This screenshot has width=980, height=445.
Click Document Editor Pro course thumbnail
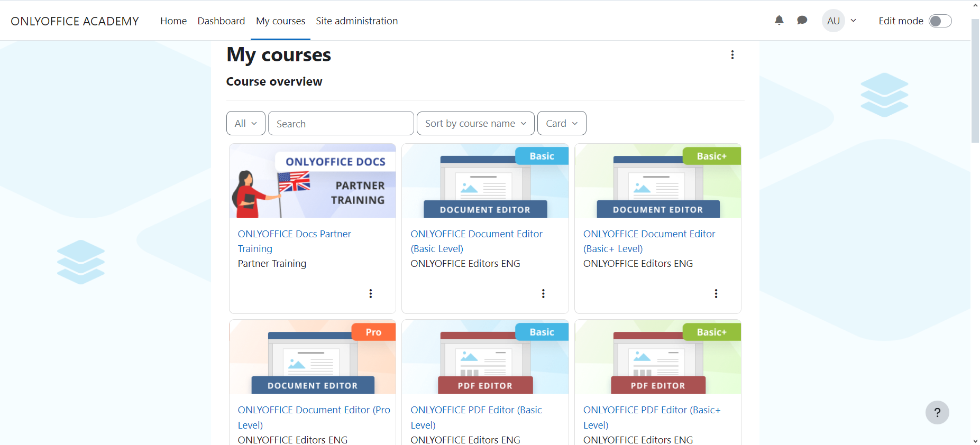[x=313, y=357]
